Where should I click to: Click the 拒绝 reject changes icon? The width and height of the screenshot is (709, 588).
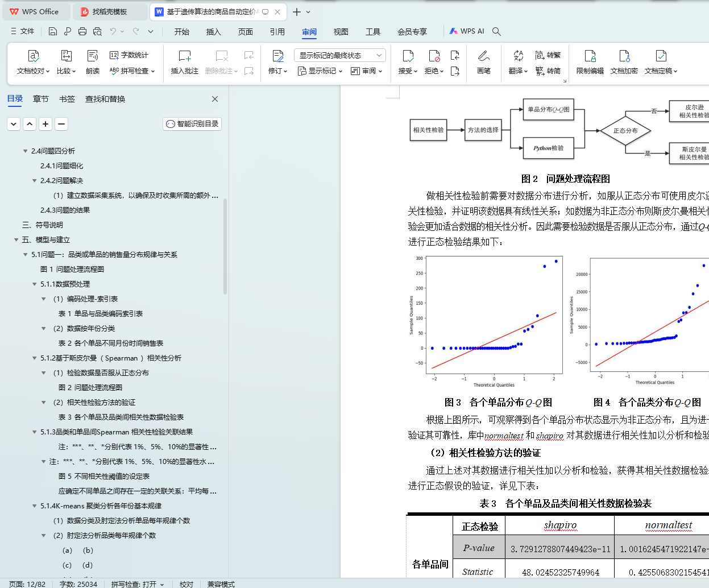[434, 56]
